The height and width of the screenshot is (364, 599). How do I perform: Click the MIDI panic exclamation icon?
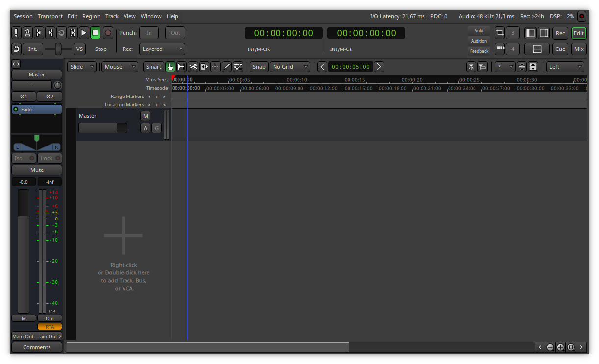[16, 33]
